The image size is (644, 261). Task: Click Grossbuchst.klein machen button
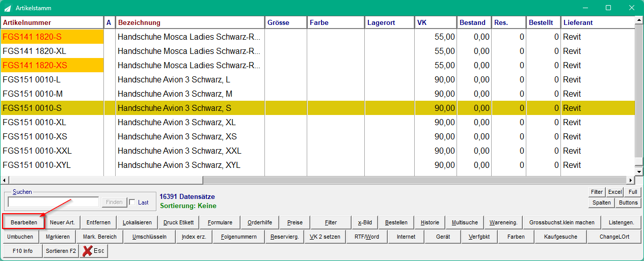[x=562, y=222]
